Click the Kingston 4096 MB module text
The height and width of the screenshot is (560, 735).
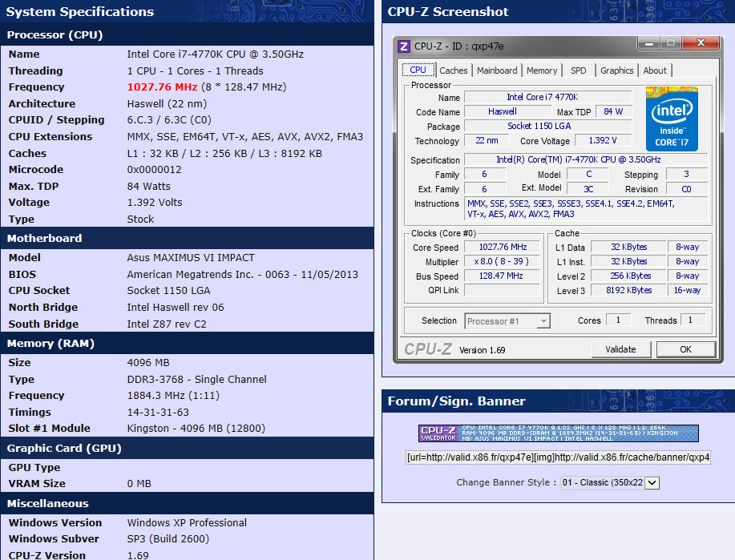tap(196, 429)
